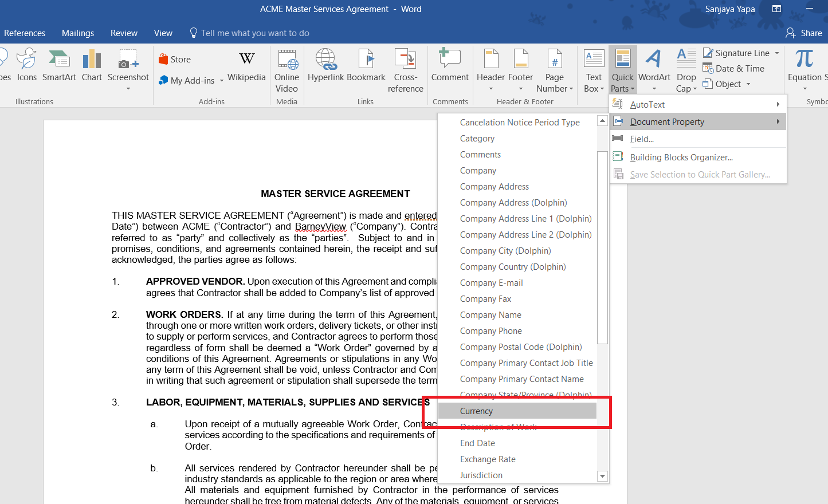
Task: Open the Office Store add-ins
Action: coord(175,59)
